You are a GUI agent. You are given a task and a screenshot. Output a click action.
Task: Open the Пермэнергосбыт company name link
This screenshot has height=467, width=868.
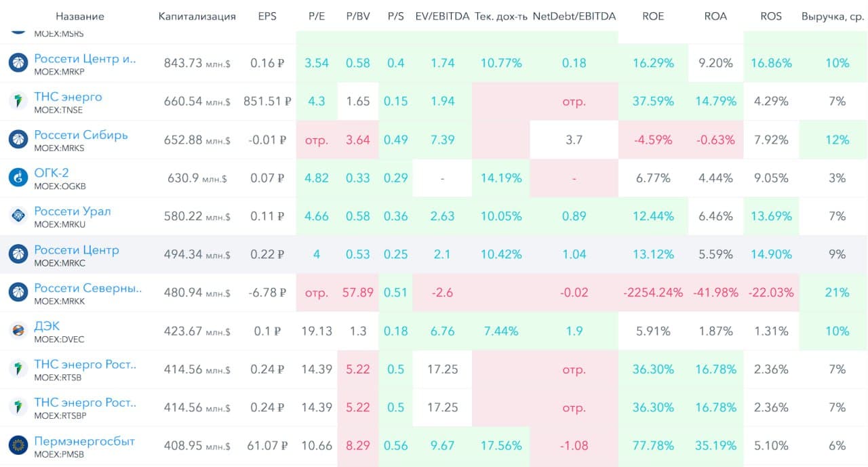[85, 441]
